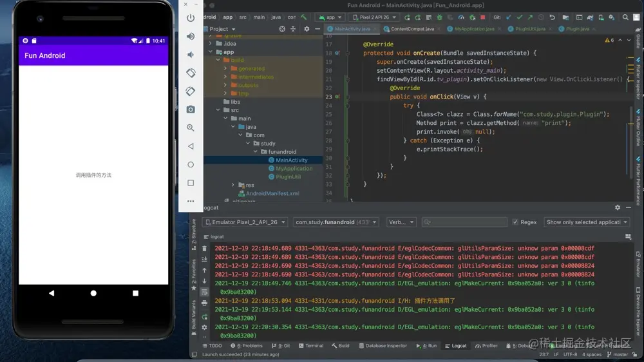This screenshot has height=362, width=644.
Task: Open the Pixel 2 API 26 device dropdown
Action: tap(374, 17)
